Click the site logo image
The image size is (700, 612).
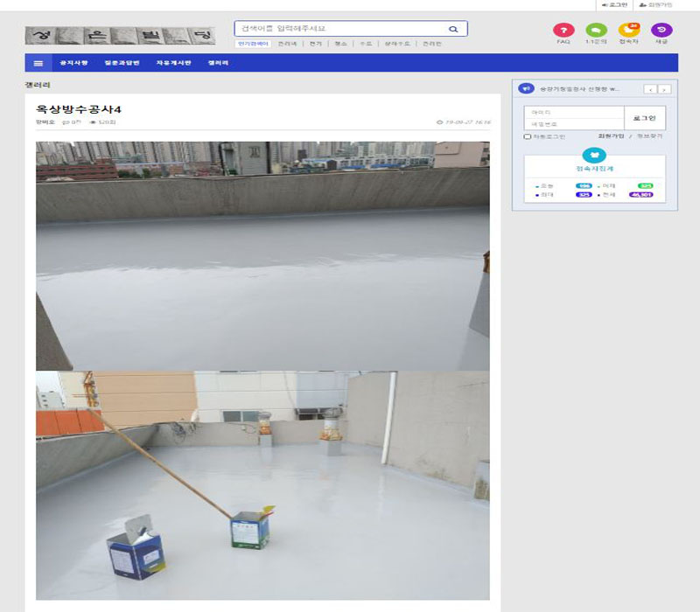(120, 36)
